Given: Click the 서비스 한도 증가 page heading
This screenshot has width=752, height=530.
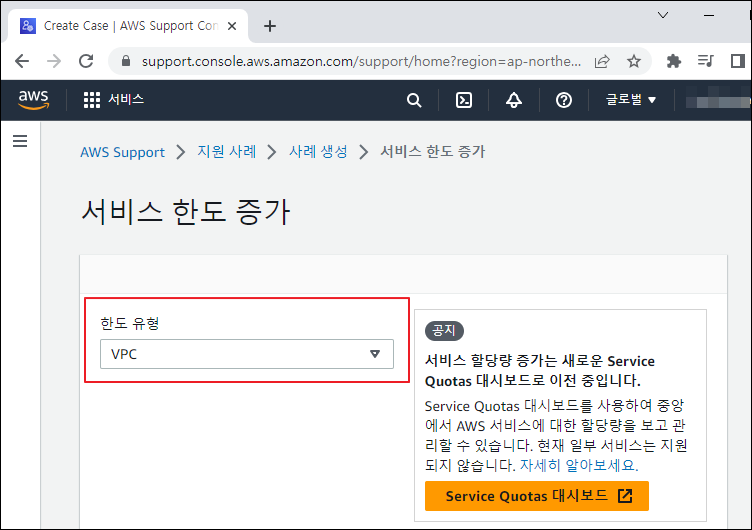Looking at the screenshot, I should pos(186,212).
